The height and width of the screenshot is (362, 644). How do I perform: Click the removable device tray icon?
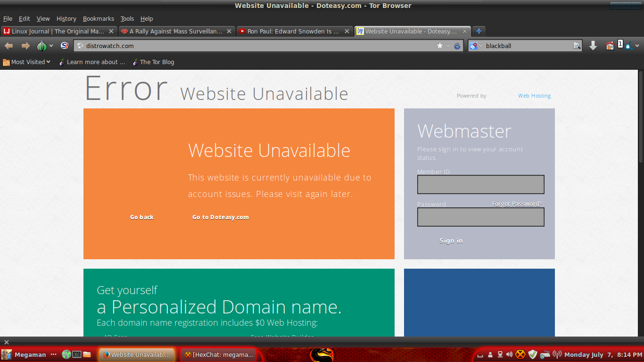(500, 354)
